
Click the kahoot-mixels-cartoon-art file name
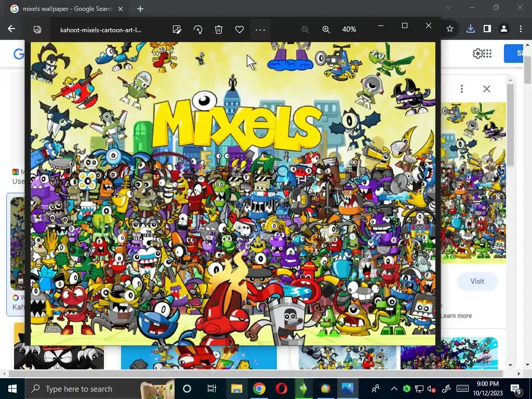(100, 30)
